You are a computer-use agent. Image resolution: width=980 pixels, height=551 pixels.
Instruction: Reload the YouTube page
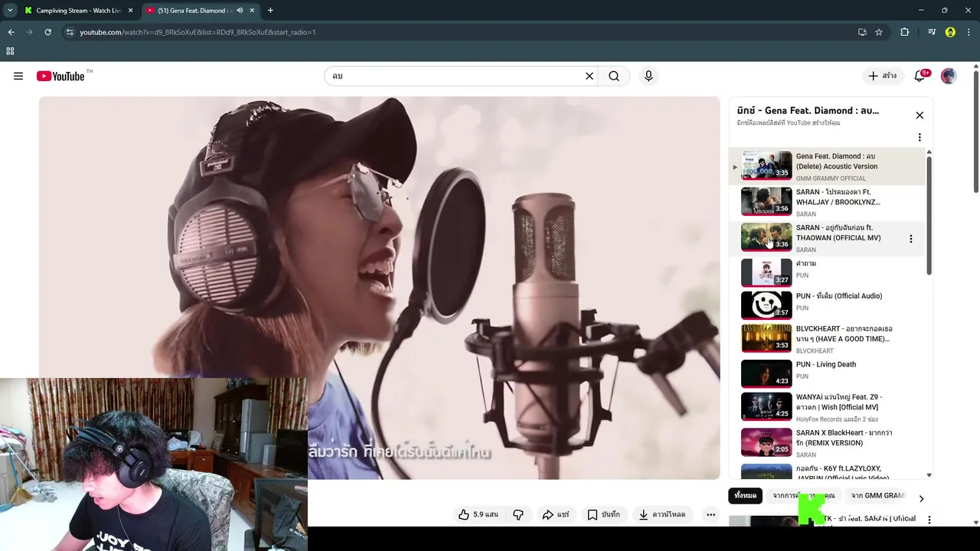pyautogui.click(x=47, y=32)
